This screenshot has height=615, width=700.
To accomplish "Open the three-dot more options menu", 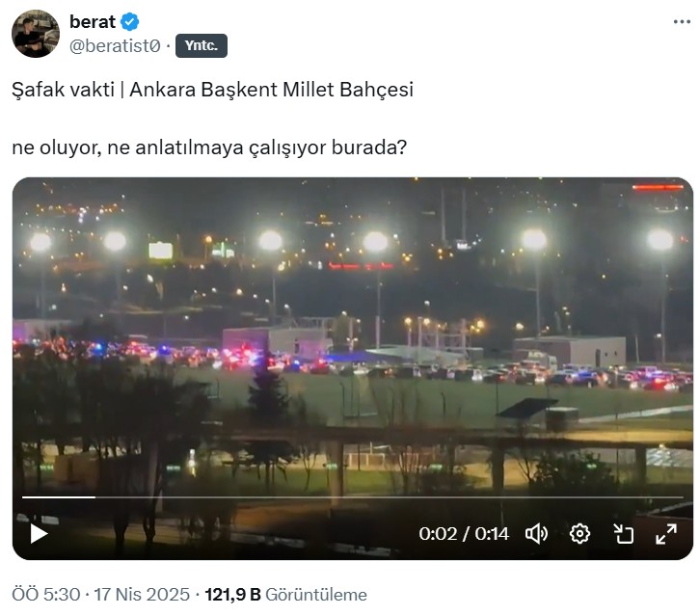I will click(x=682, y=21).
